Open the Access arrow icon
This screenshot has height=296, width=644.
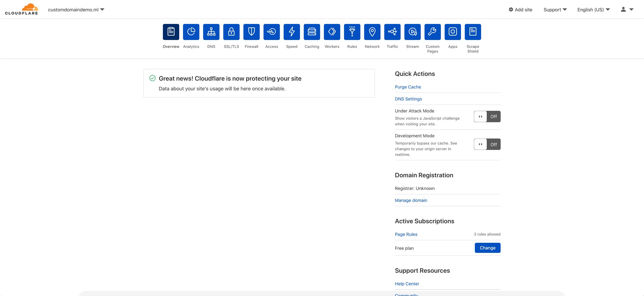[272, 32]
